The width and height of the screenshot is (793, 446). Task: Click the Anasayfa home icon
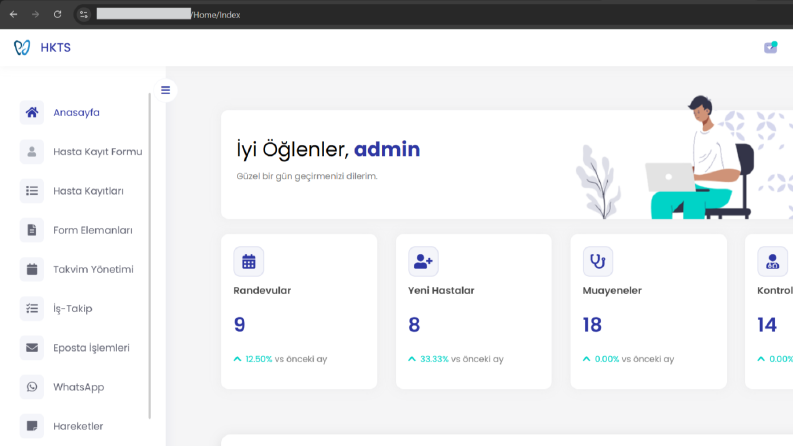tap(32, 112)
